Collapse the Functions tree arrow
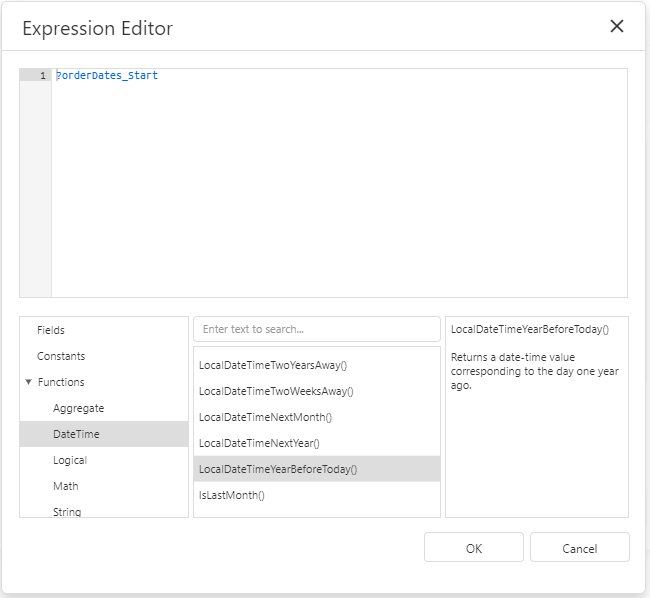 28,382
